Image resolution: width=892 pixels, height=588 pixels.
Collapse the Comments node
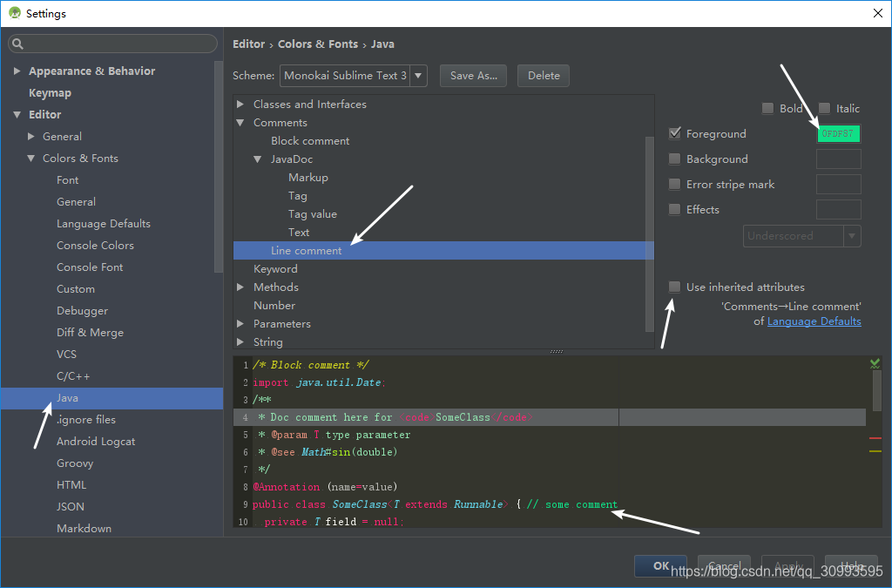pyautogui.click(x=240, y=122)
